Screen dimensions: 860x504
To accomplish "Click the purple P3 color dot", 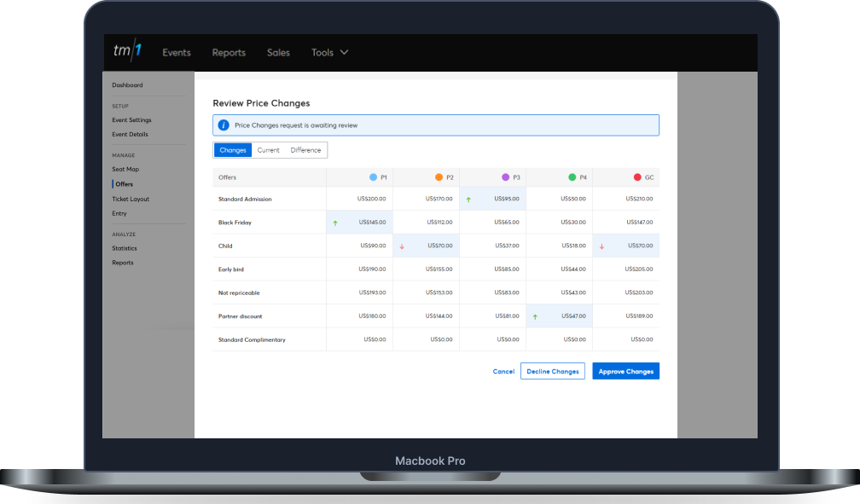I will [506, 177].
